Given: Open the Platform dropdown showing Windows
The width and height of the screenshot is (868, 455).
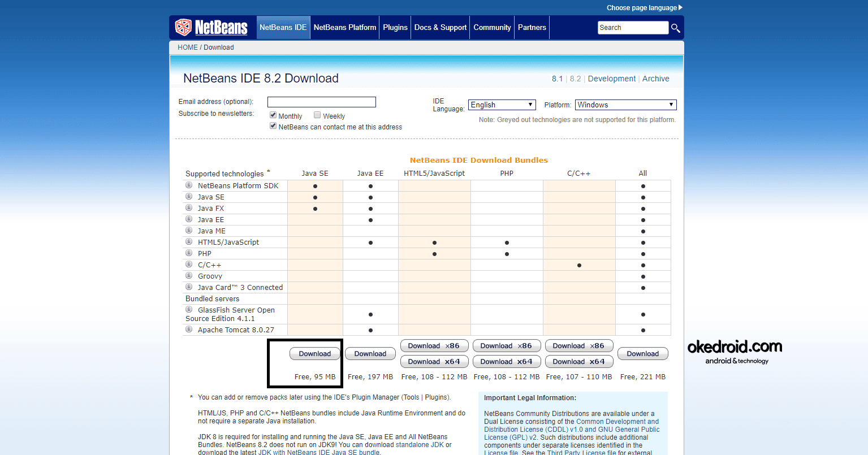Looking at the screenshot, I should coord(625,105).
